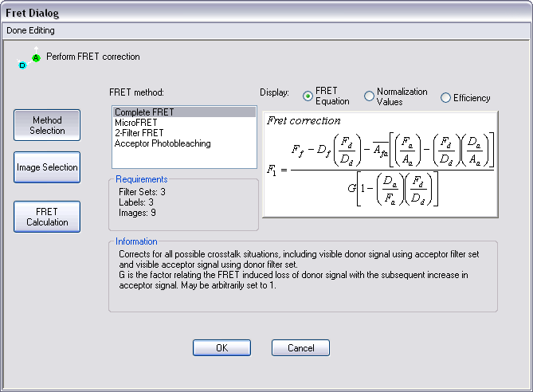Open the FRET Calculation step
Viewport: 533px width, 392px height.
47,217
